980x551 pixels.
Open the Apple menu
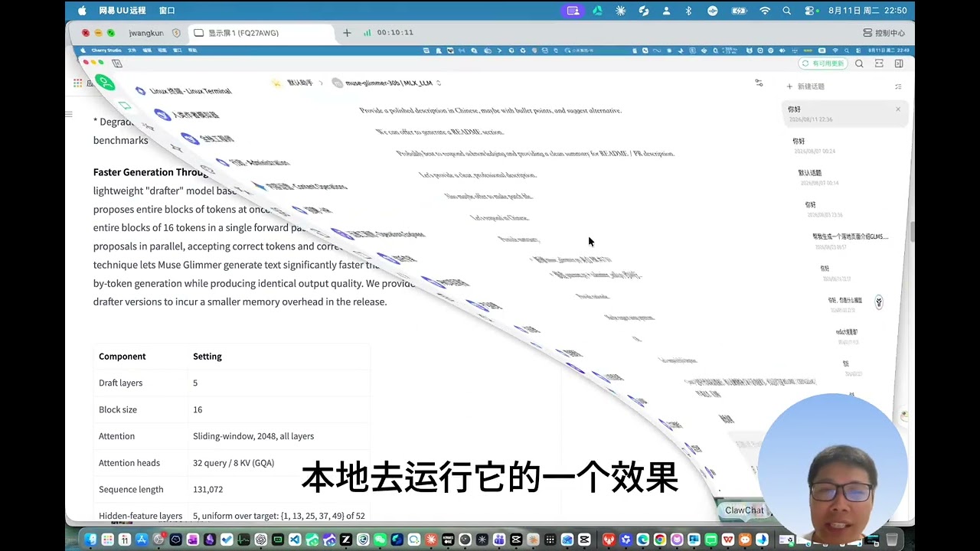point(82,11)
